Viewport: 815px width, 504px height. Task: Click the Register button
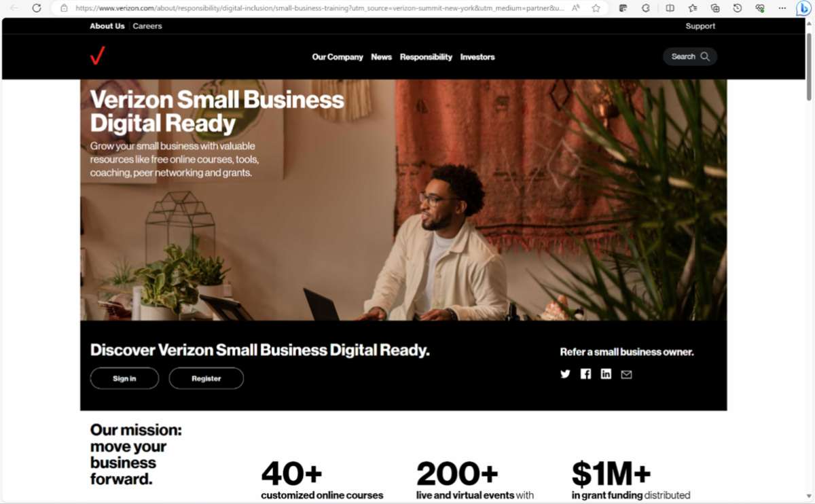(206, 378)
